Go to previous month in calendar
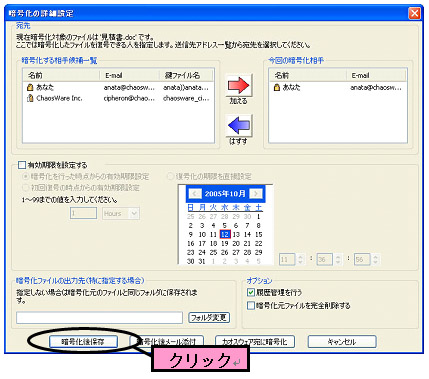 point(195,193)
